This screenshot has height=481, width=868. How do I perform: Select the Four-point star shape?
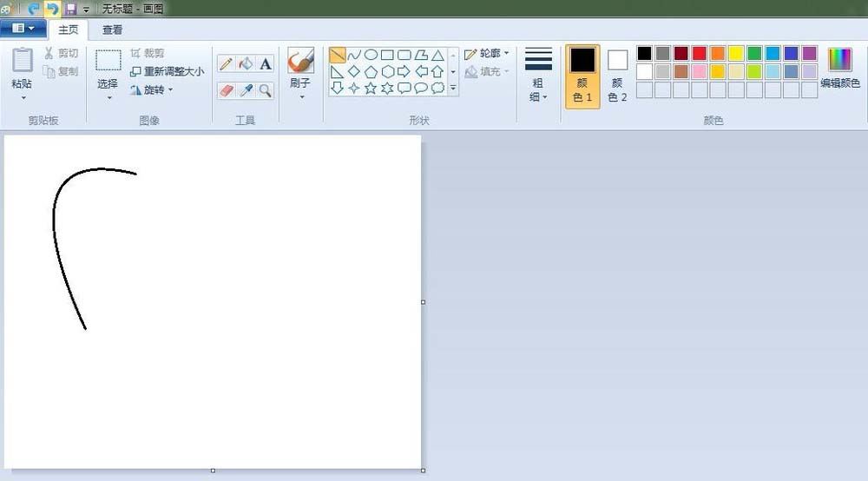point(354,88)
